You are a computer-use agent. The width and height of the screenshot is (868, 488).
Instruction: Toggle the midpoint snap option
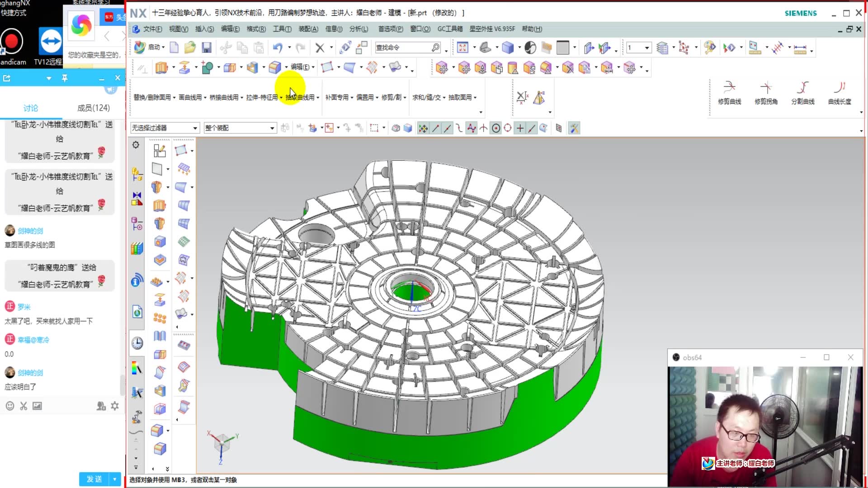pos(447,128)
